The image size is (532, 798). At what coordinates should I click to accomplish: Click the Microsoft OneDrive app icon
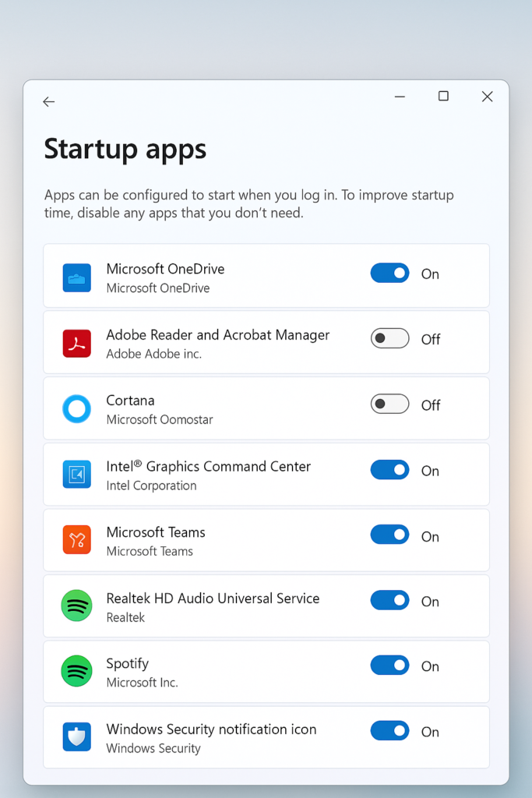tap(77, 277)
